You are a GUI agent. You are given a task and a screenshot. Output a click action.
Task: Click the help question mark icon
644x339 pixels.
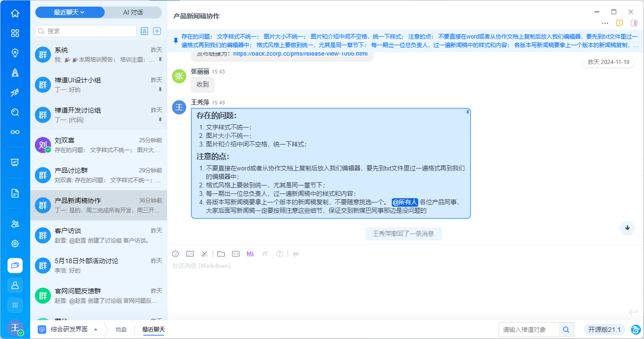point(280,254)
